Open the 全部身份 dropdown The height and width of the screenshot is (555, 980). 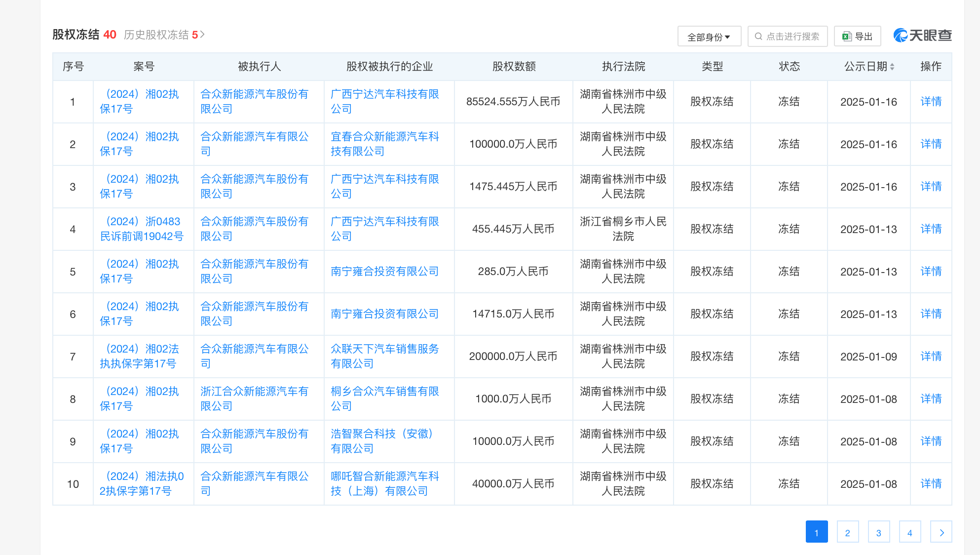pos(709,37)
